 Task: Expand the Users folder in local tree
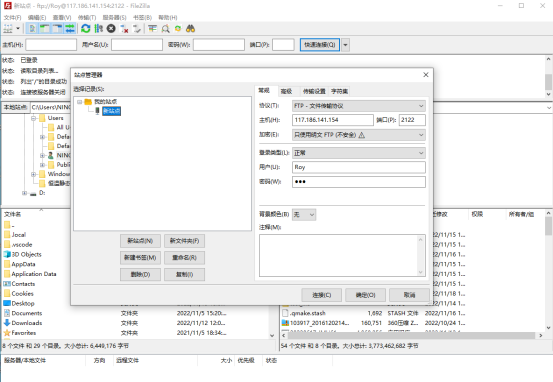[x=34, y=118]
